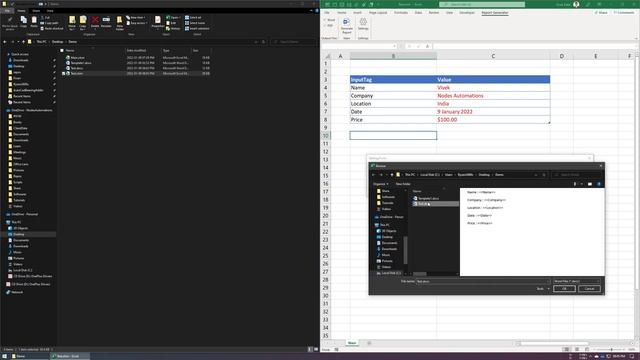Image resolution: width=640 pixels, height=360 pixels.
Task: Open view options dropdown in Browse dialog
Action: click(x=582, y=184)
